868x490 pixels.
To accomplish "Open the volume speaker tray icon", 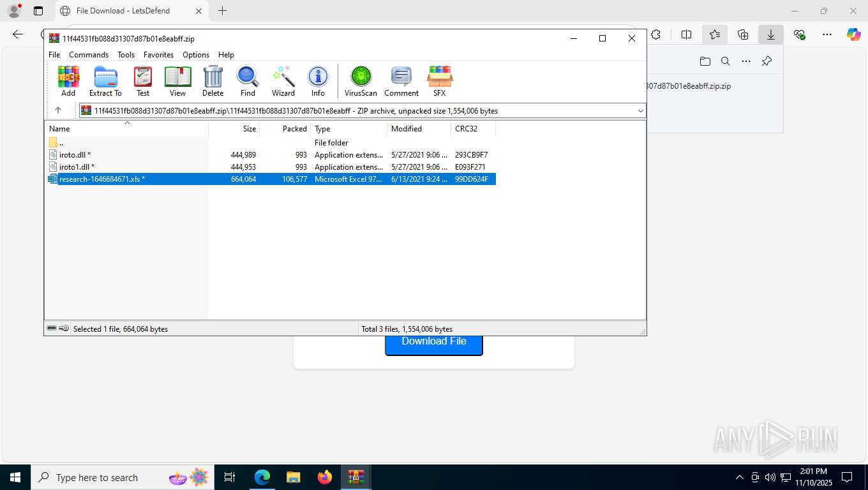I will point(770,477).
